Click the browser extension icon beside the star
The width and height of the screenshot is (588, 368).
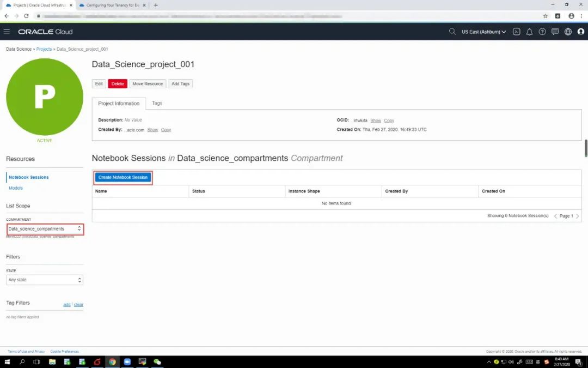[x=558, y=16]
